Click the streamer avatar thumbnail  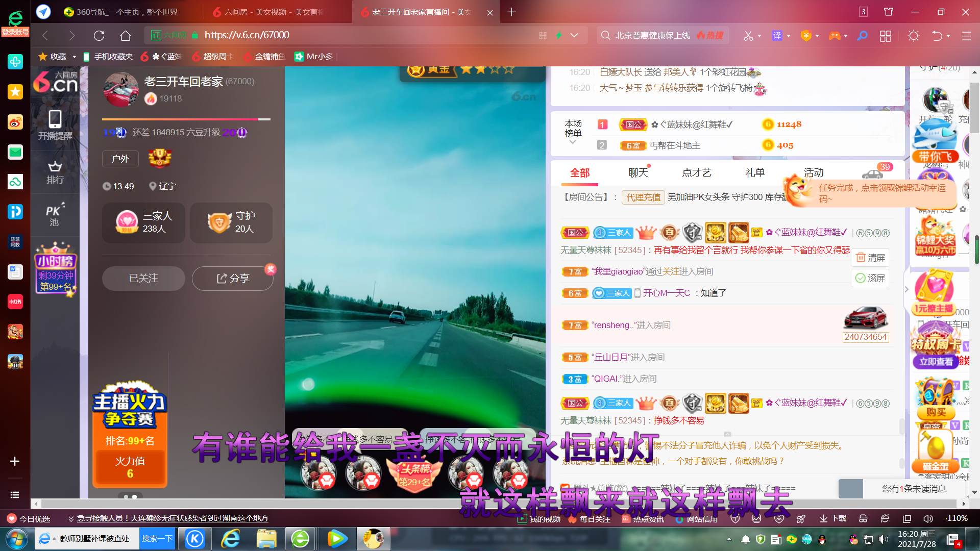tap(121, 89)
